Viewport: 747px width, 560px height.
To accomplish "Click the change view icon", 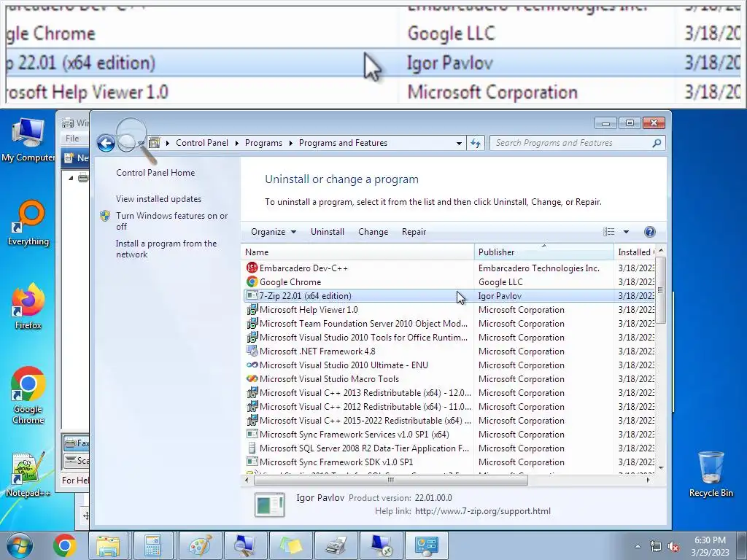I will tap(609, 232).
